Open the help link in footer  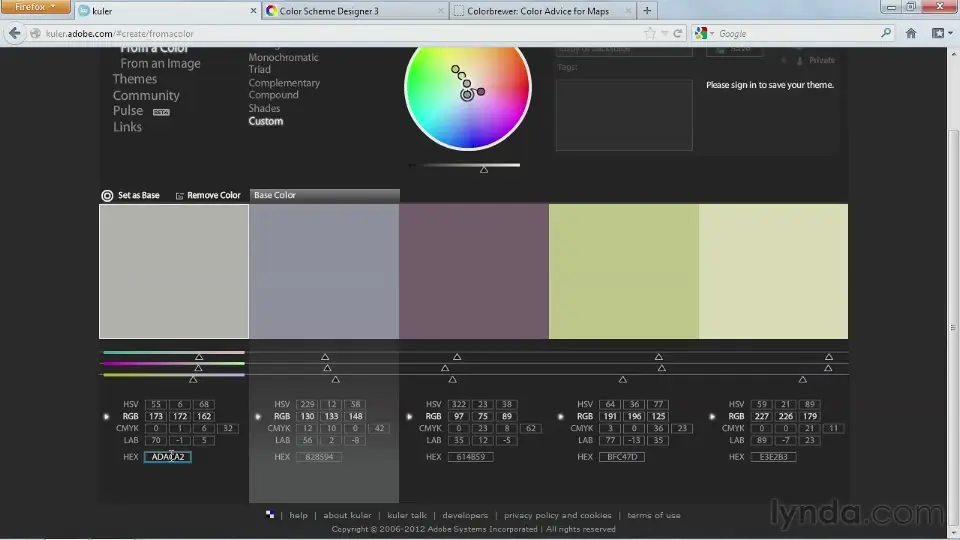tap(298, 515)
